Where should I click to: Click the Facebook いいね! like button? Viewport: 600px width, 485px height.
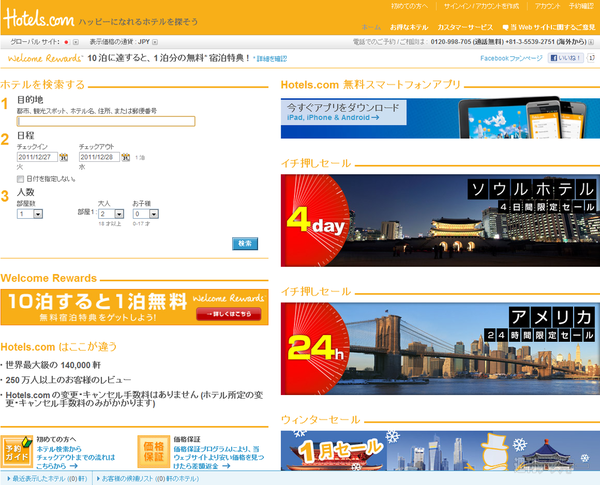566,58
